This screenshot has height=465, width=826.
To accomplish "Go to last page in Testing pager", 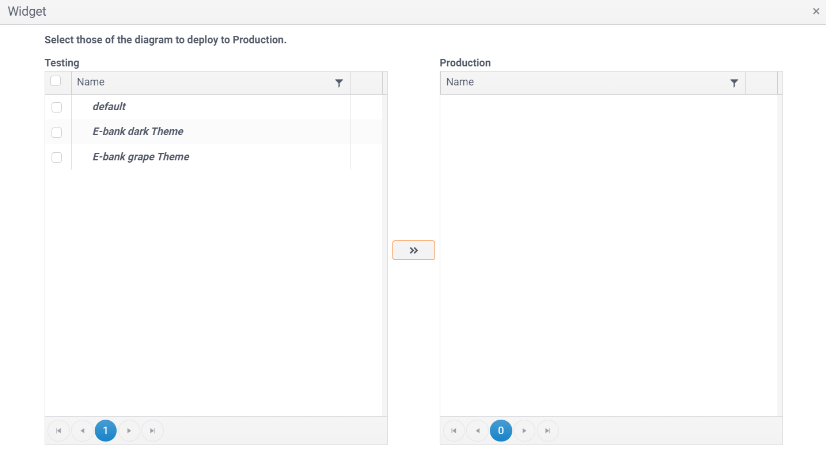I will click(152, 431).
